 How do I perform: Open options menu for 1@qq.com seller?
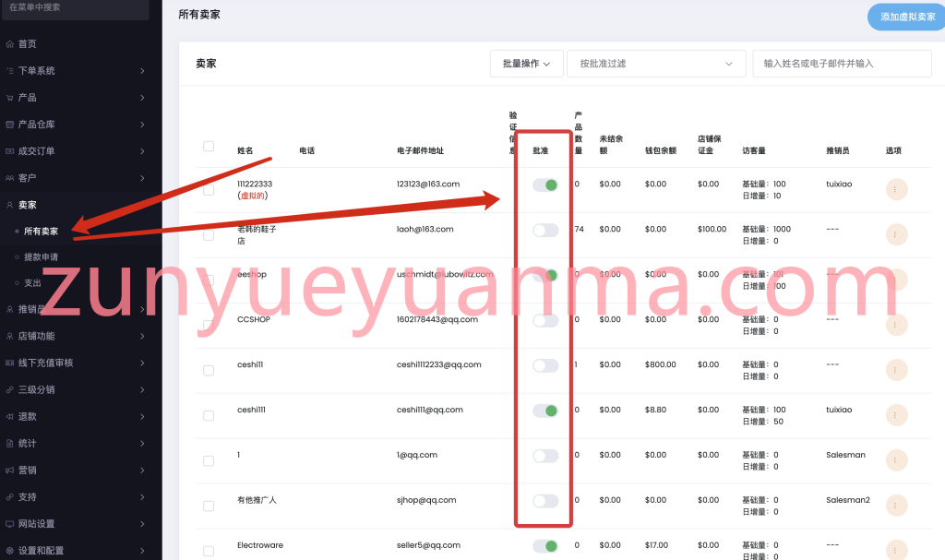tap(896, 460)
